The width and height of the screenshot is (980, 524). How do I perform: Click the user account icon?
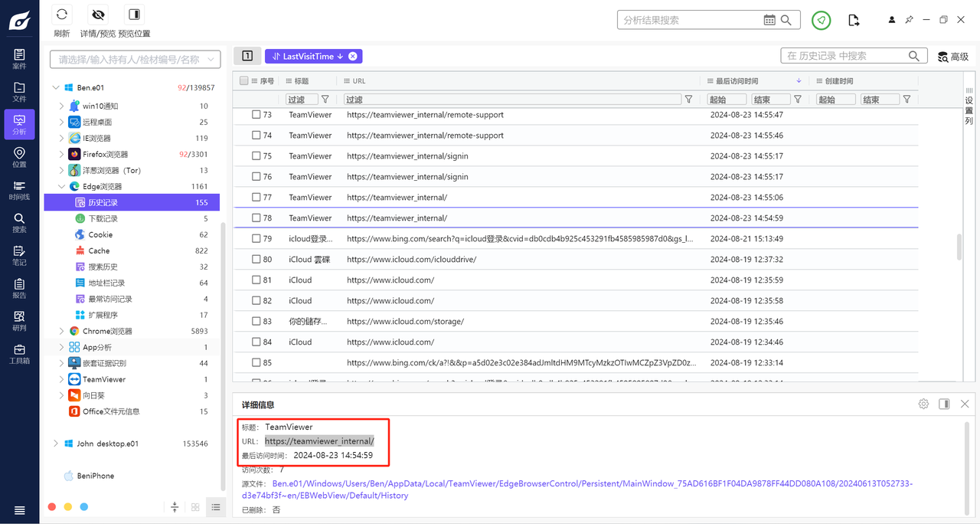click(x=892, y=20)
